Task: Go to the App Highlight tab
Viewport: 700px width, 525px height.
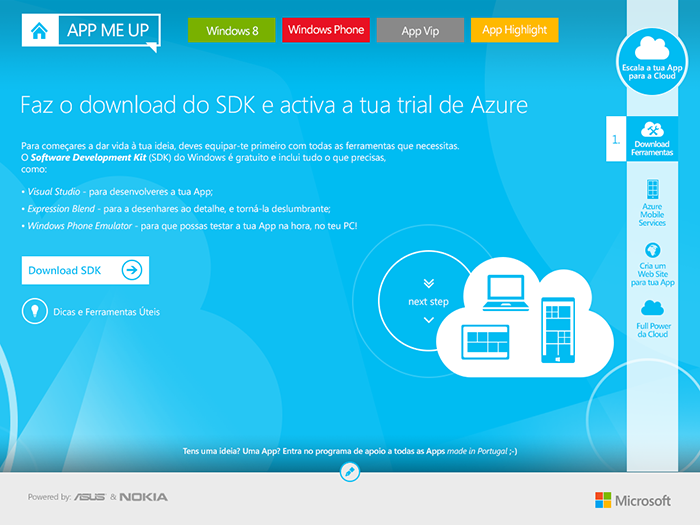Action: tap(514, 30)
